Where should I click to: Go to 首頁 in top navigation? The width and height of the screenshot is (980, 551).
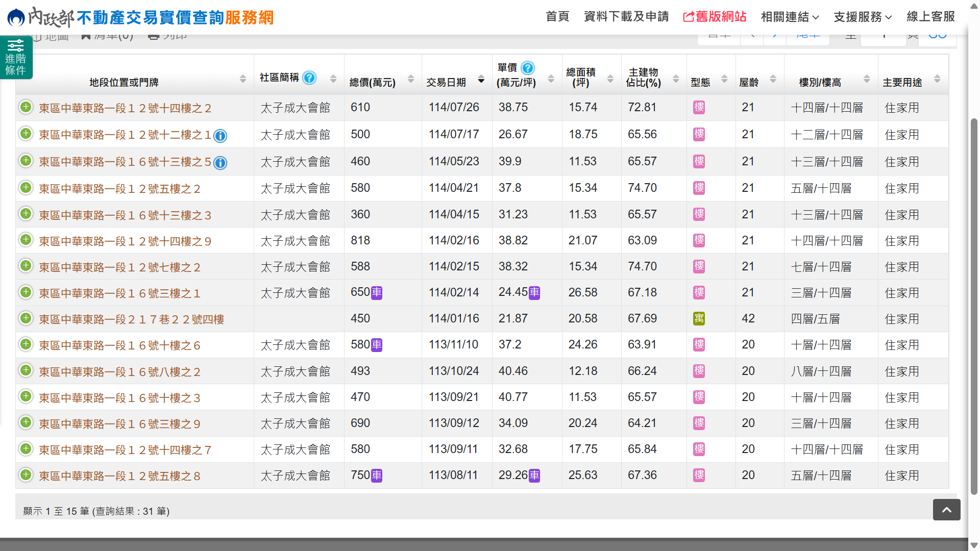coord(557,17)
